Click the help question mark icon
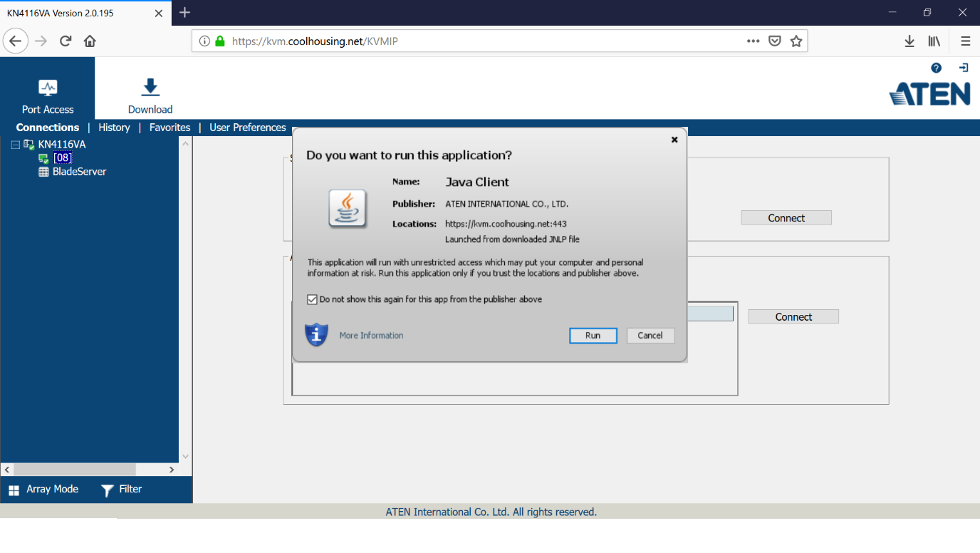The height and width of the screenshot is (553, 980). click(x=936, y=68)
